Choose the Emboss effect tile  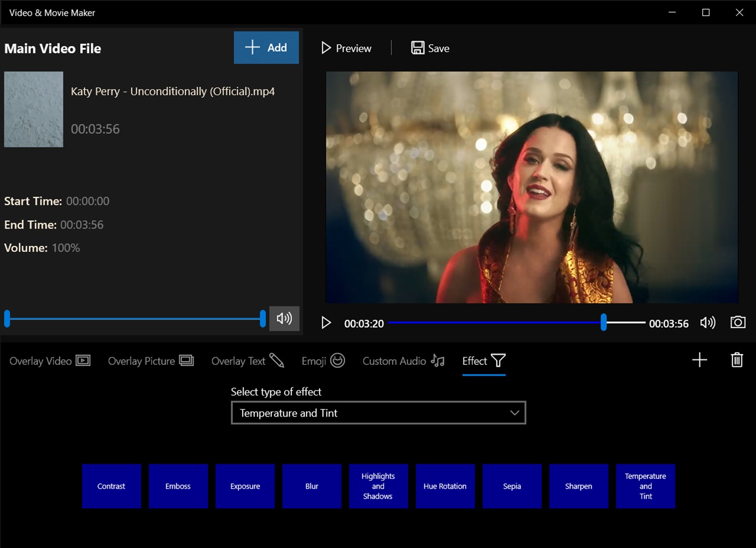[x=178, y=486]
